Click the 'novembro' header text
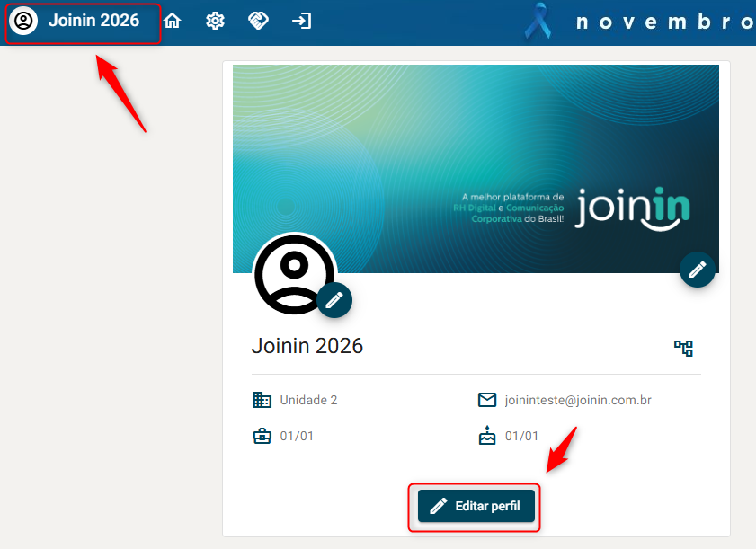Screen dimensions: 756x549 [663, 22]
